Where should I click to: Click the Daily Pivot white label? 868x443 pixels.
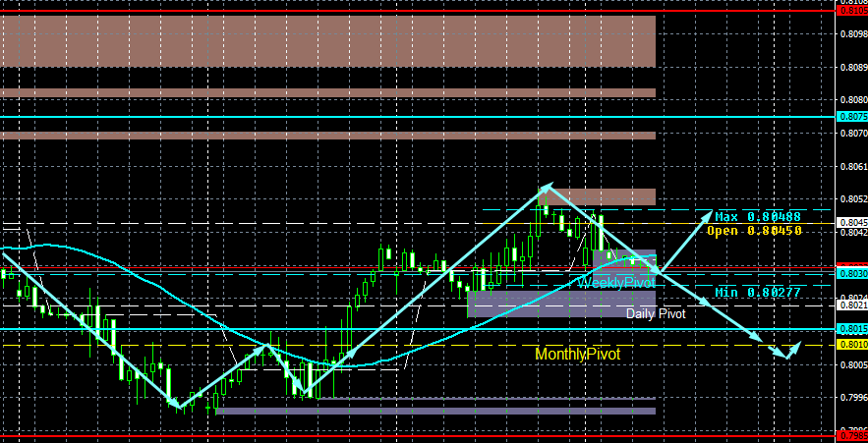pos(656,313)
